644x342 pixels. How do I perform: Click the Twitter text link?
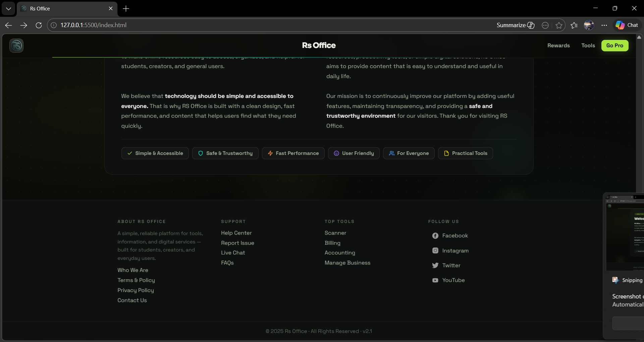tap(451, 266)
